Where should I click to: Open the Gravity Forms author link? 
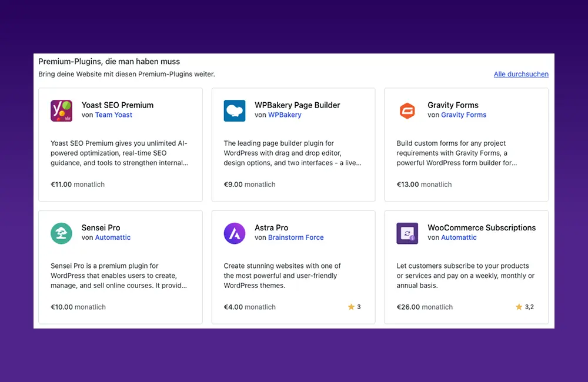pos(463,115)
